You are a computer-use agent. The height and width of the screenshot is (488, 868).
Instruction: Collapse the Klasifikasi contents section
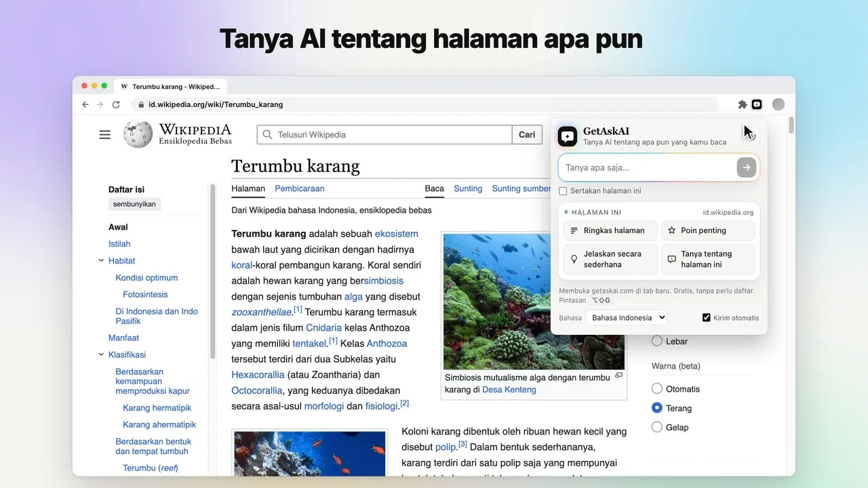[101, 354]
